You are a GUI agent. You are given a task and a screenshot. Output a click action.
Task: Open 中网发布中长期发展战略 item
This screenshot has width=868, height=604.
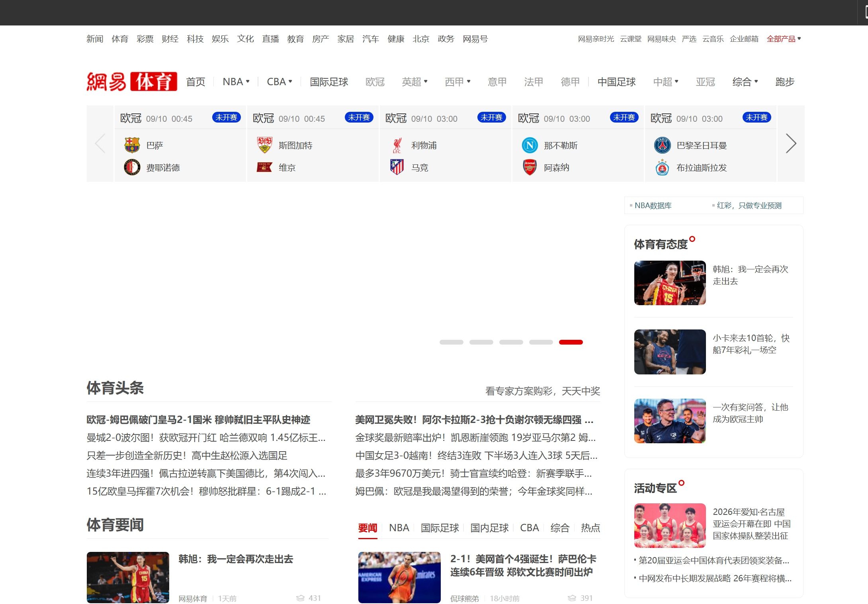tap(715, 579)
